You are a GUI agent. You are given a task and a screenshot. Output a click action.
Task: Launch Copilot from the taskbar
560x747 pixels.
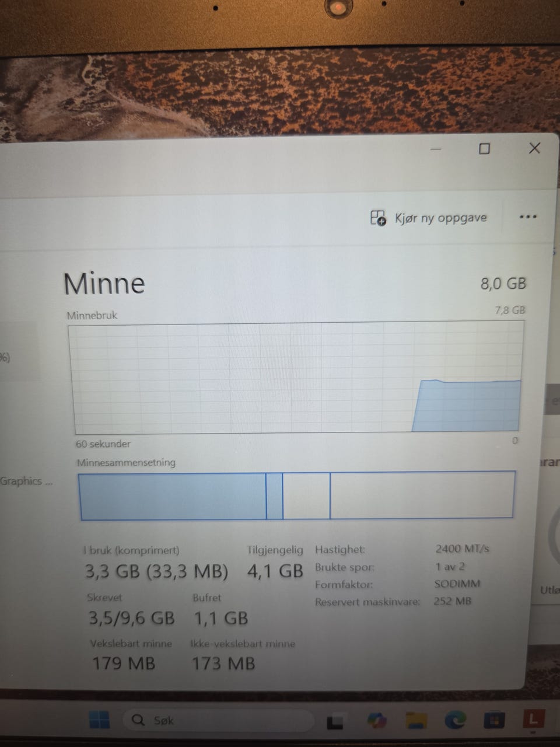pos(377,722)
